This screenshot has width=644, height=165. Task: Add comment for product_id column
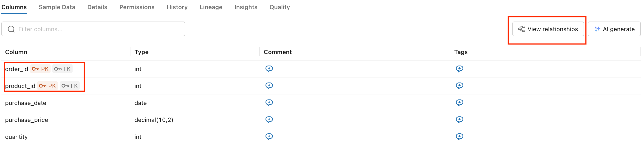269,86
